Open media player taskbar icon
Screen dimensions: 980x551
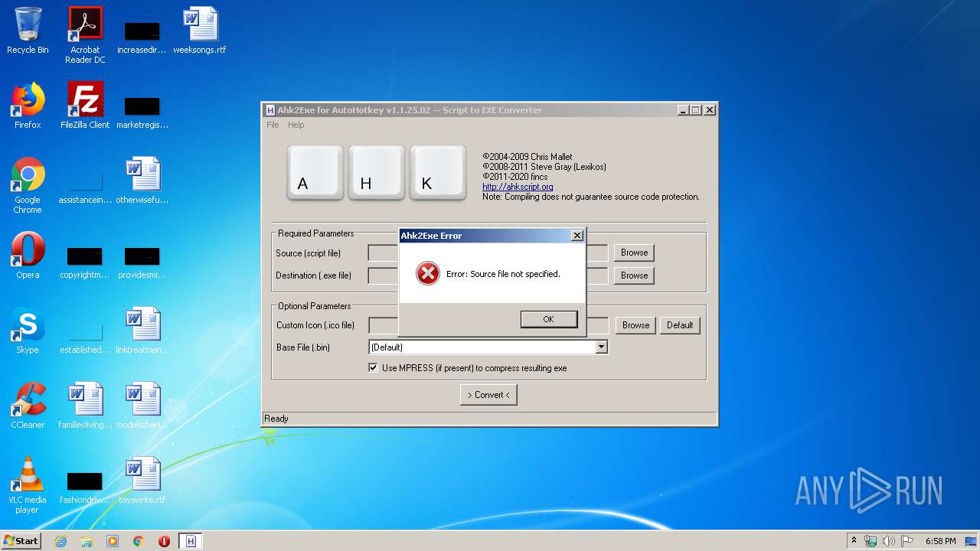point(113,541)
